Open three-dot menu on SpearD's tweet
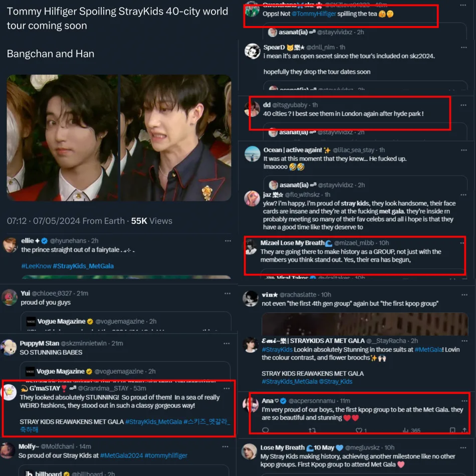The width and height of the screenshot is (476, 476). [463, 48]
